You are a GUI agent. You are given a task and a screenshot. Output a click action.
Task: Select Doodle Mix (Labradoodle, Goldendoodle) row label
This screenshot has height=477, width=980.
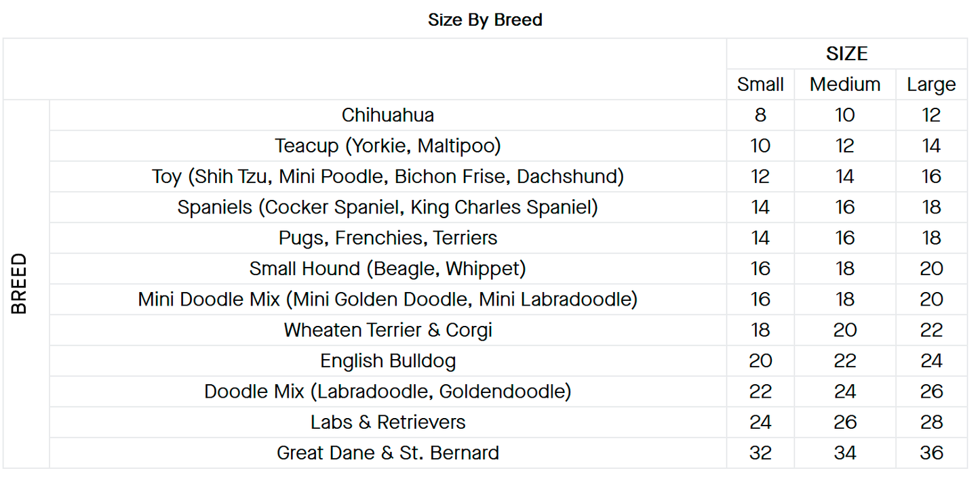pyautogui.click(x=388, y=392)
